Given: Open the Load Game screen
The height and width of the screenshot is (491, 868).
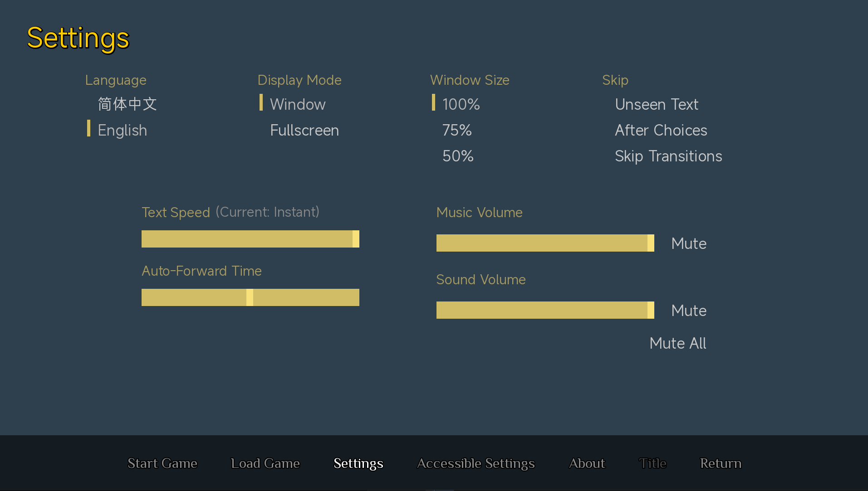Looking at the screenshot, I should pyautogui.click(x=265, y=463).
